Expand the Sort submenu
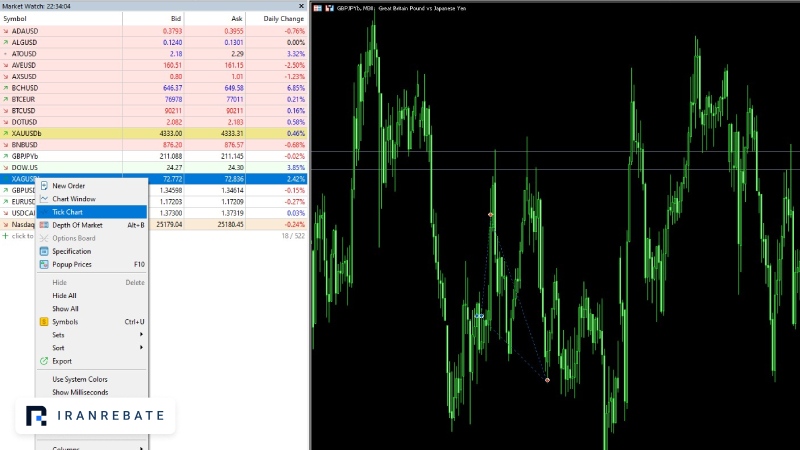Viewport: 800px width, 450px height. [x=92, y=348]
